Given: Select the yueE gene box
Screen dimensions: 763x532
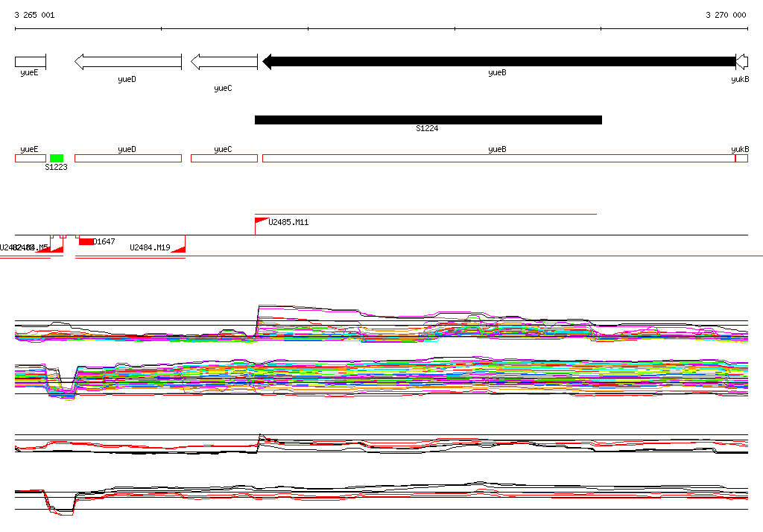Looking at the screenshot, I should coord(30,62).
